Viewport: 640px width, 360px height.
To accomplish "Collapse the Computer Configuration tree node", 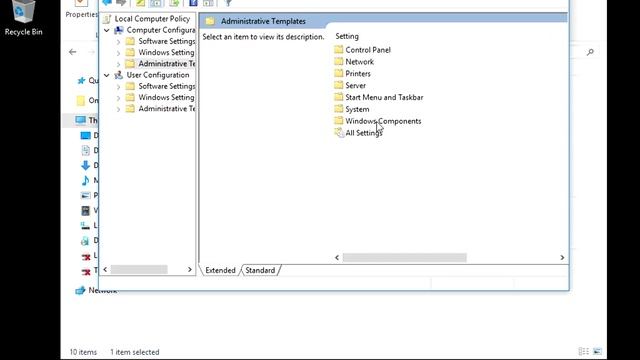I will [107, 30].
